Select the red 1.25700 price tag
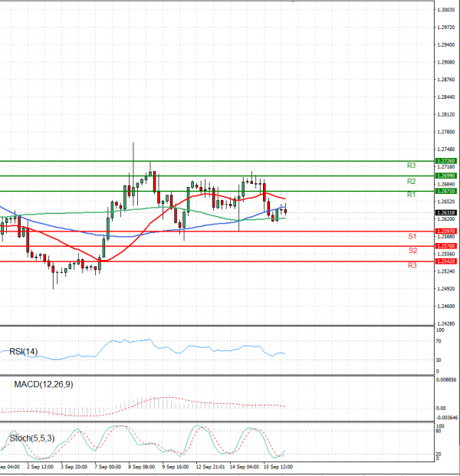Image resolution: width=460 pixels, height=476 pixels. tap(445, 246)
